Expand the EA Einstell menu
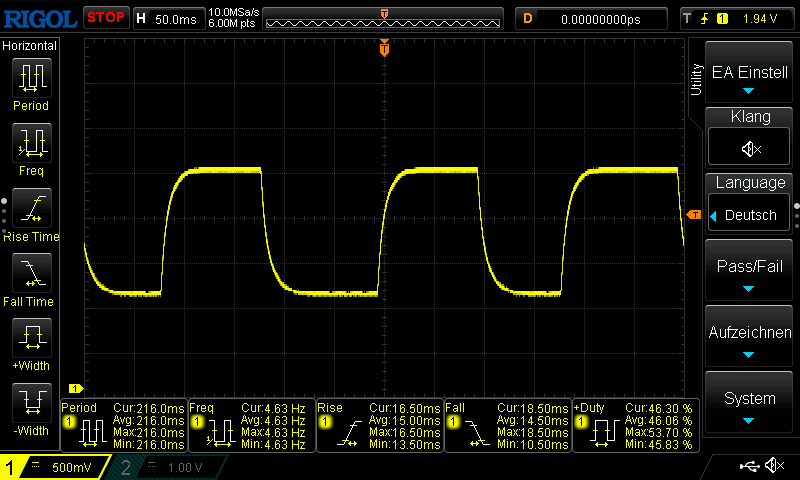This screenshot has width=800, height=480. pos(750,74)
